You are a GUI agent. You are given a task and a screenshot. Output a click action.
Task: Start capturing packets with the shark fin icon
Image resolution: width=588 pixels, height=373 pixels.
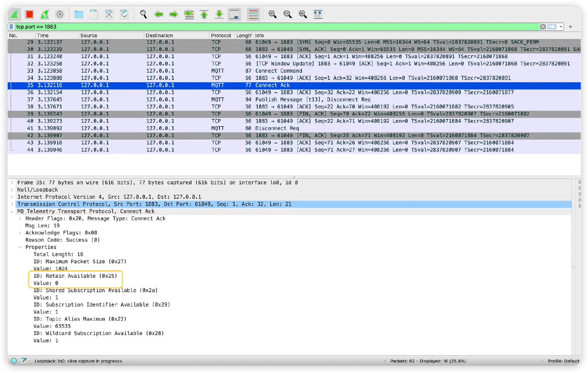pos(14,14)
